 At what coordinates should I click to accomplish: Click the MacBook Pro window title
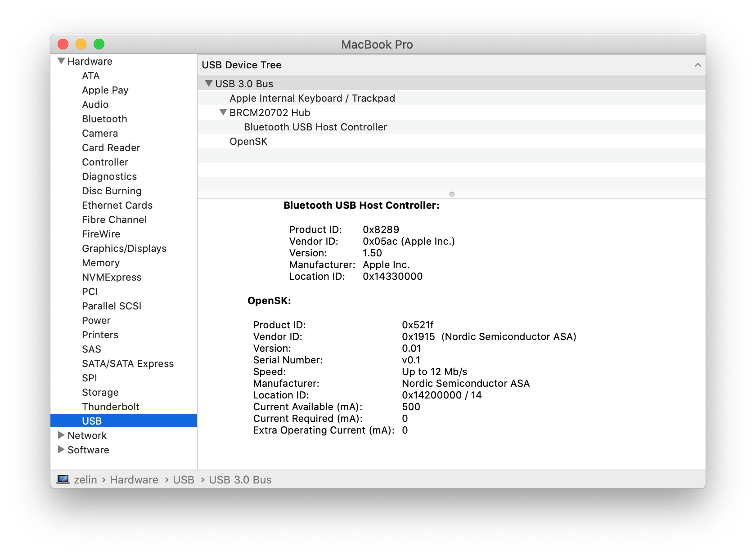coord(377,45)
